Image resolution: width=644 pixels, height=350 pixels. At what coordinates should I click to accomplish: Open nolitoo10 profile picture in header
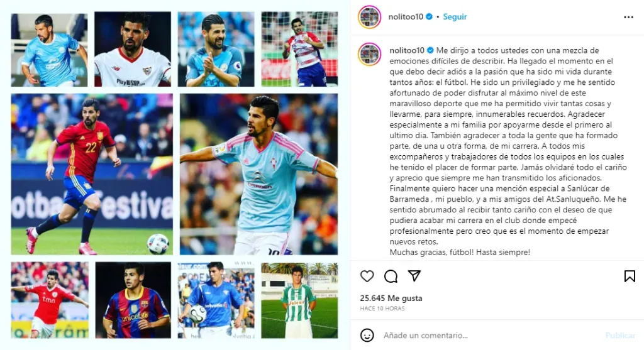pos(370,17)
